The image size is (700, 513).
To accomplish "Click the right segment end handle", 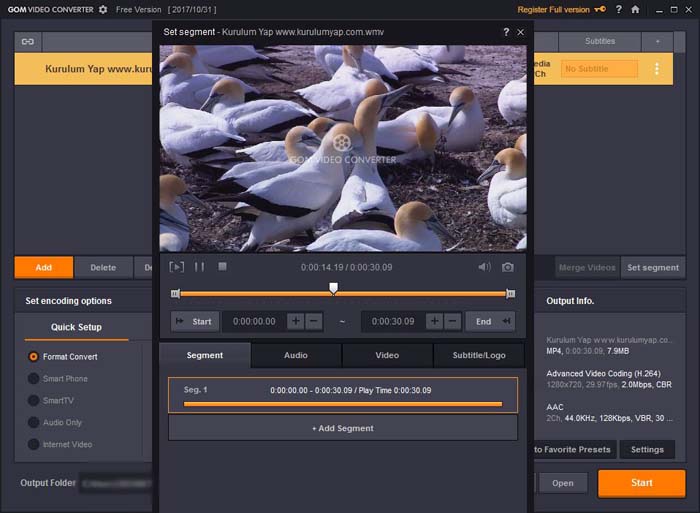I will [510, 293].
